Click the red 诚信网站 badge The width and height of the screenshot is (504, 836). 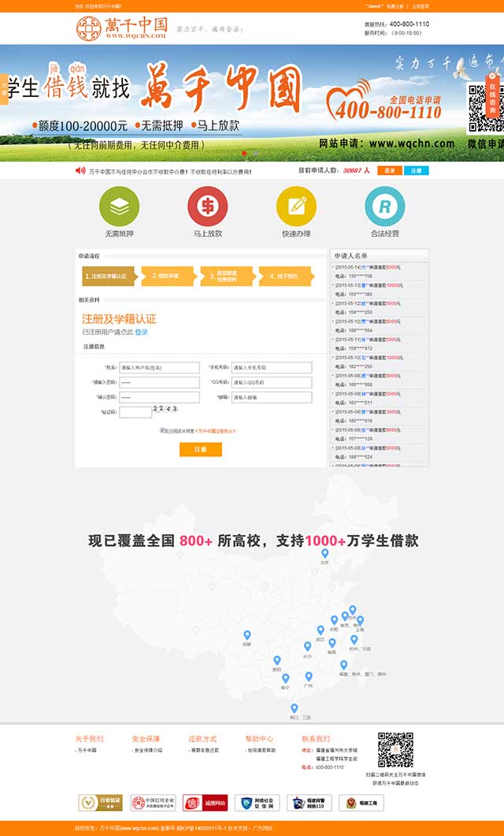[x=205, y=802]
